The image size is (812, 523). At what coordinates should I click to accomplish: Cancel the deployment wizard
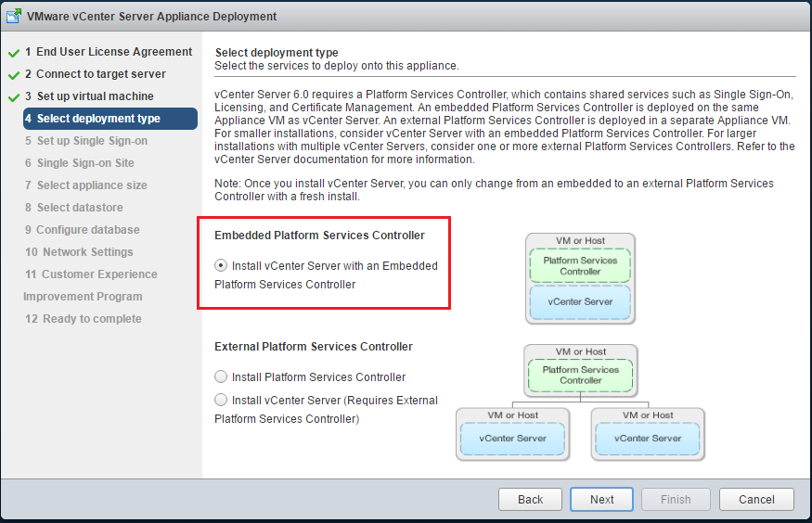coord(756,500)
